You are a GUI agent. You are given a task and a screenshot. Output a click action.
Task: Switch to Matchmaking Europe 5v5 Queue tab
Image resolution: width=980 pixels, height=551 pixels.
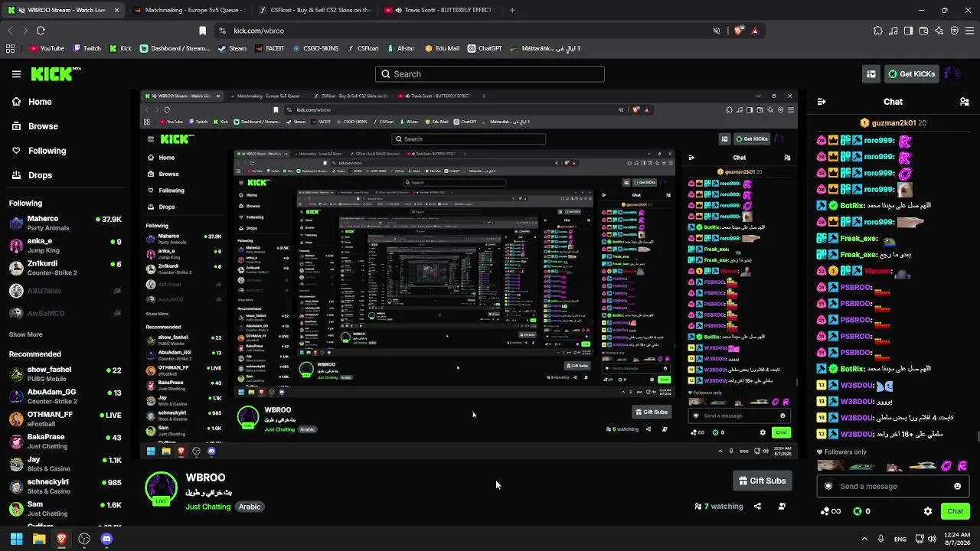coord(188,11)
